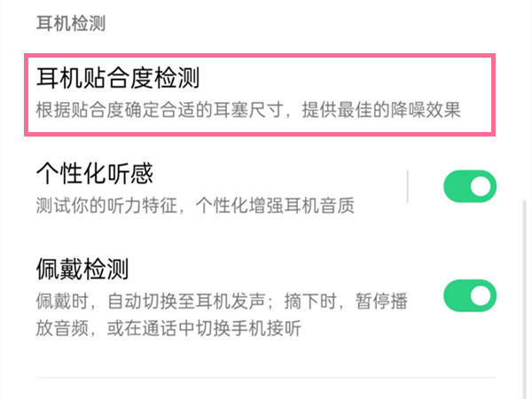Turn off the 个性化听感 switch
The height and width of the screenshot is (399, 532).
[x=470, y=186]
